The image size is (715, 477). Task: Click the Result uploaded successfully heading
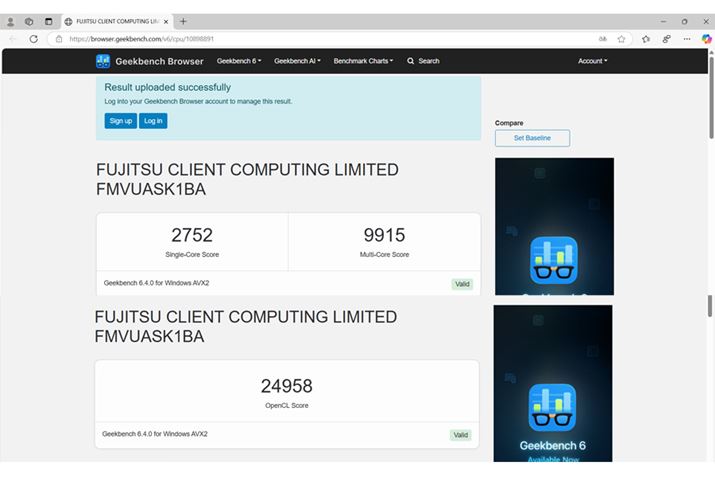tap(167, 87)
